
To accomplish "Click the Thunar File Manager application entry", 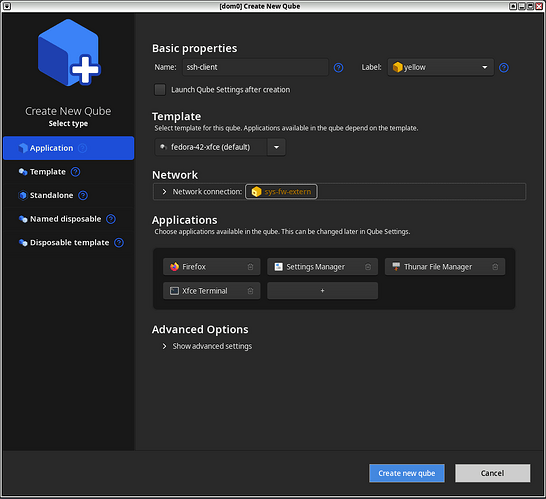I will point(445,267).
